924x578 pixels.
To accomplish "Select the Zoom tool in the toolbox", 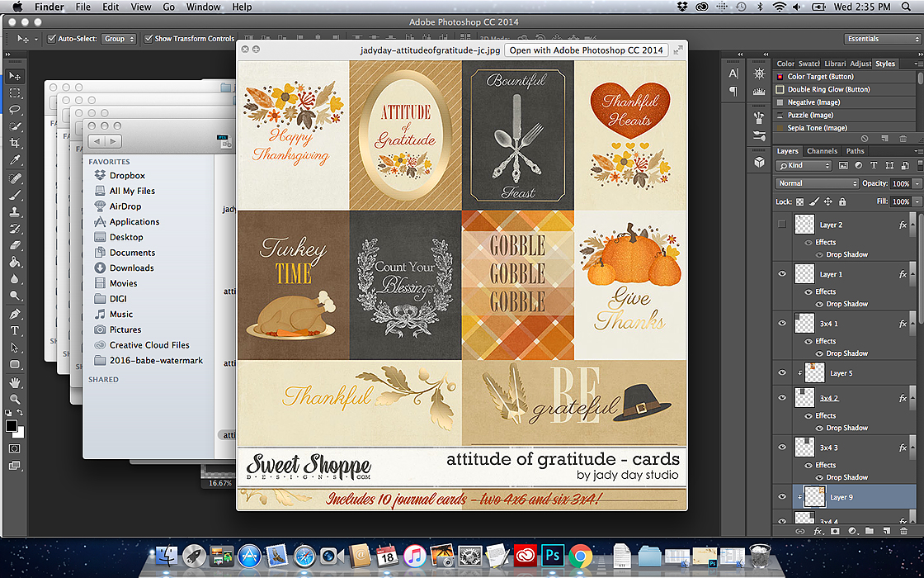I will pos(15,399).
